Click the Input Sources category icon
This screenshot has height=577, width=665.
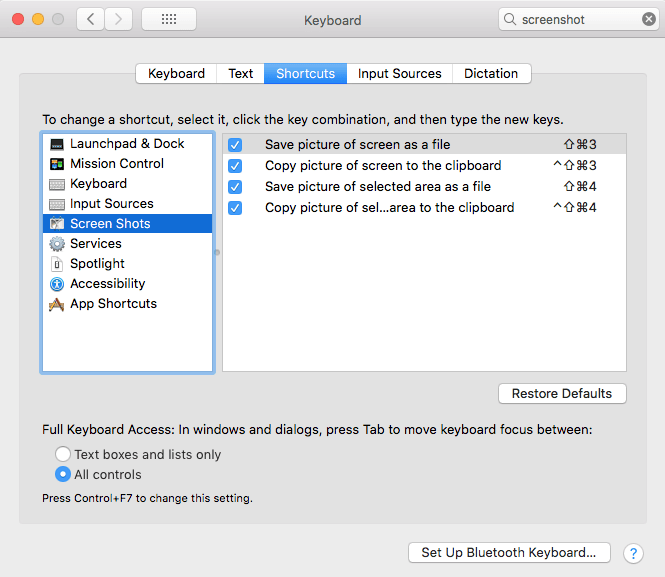coord(57,204)
